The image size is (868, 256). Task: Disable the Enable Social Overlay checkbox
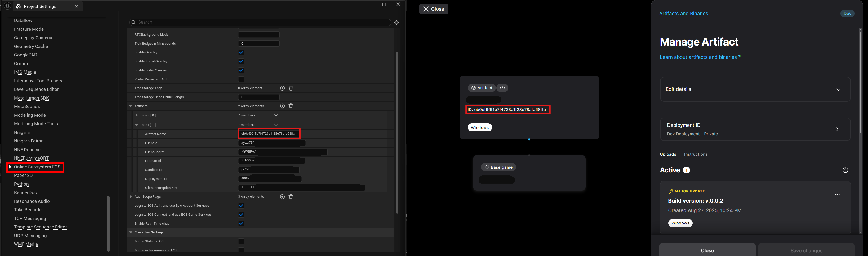[x=241, y=61]
